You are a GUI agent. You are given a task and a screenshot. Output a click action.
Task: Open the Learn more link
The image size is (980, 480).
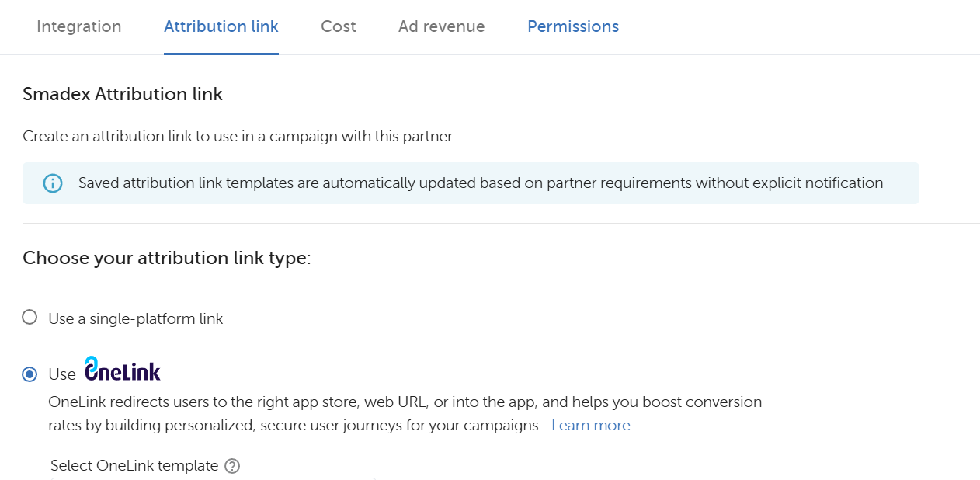tap(590, 425)
